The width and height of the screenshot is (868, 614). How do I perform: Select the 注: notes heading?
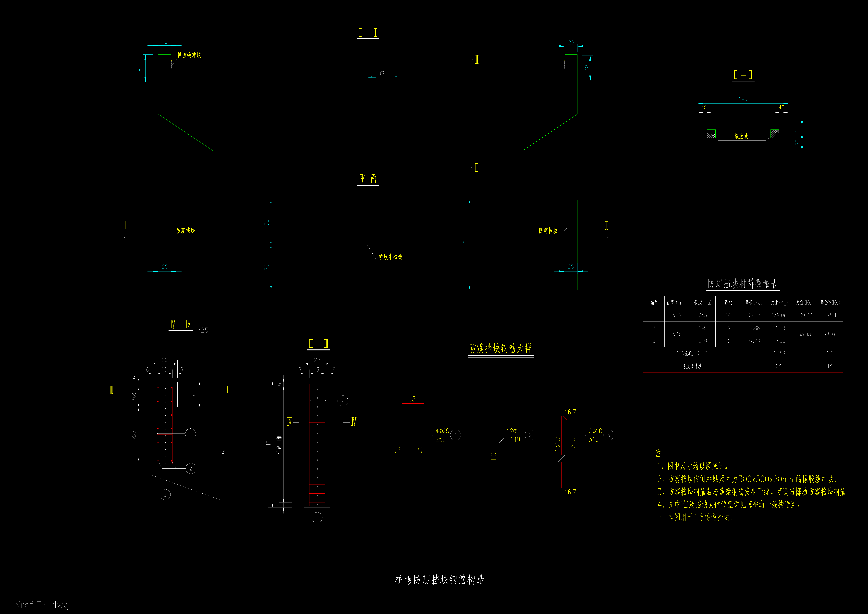point(659,453)
